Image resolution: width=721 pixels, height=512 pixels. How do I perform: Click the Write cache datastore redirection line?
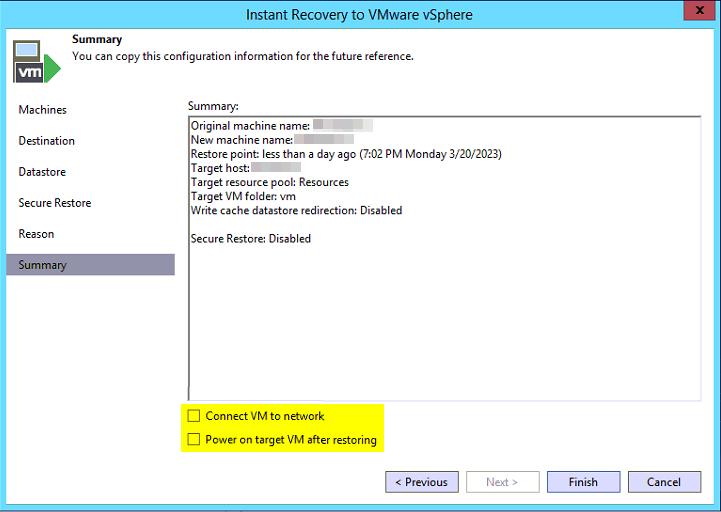[296, 211]
